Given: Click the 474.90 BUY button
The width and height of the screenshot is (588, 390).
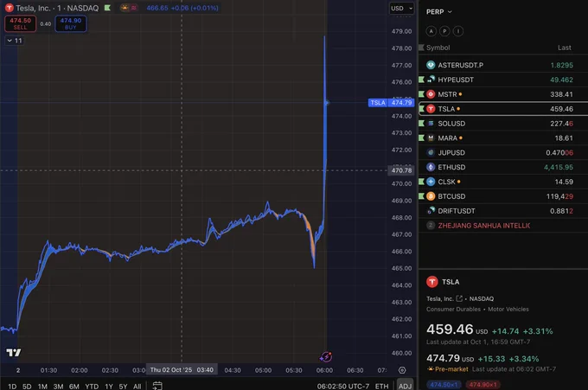Looking at the screenshot, I should [71, 23].
